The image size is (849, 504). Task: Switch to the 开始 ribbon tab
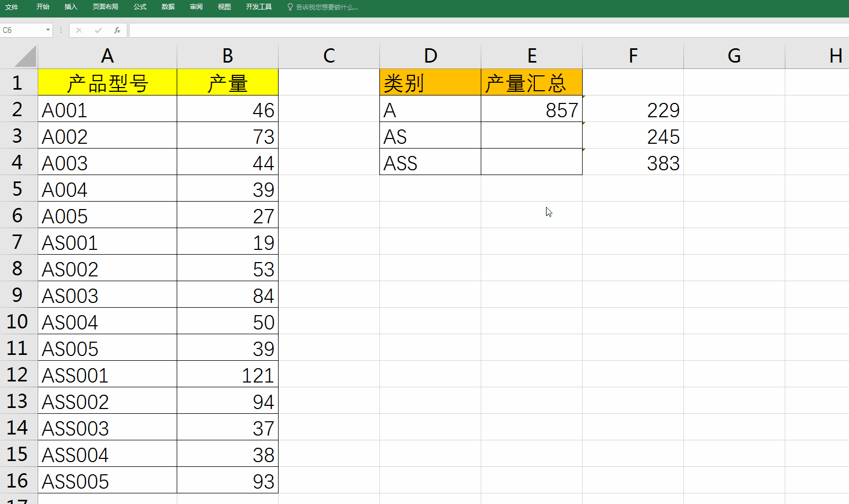(43, 7)
